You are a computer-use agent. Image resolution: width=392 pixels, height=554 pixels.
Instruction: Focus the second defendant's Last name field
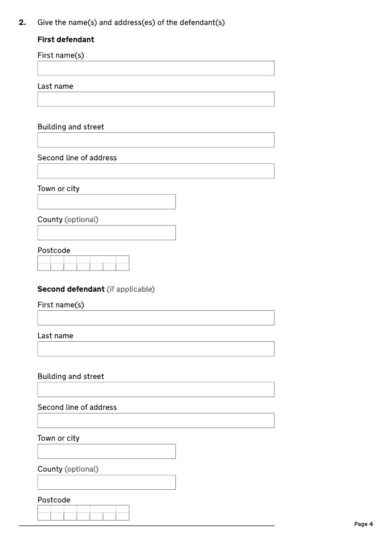pyautogui.click(x=156, y=349)
